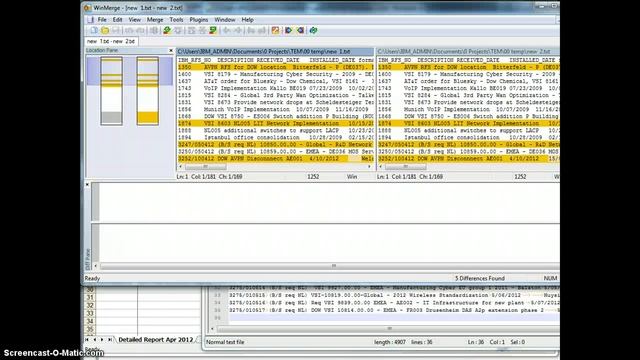The height and width of the screenshot is (360, 640).
Task: Click the NUM indicator in status bar
Action: [x=550, y=278]
